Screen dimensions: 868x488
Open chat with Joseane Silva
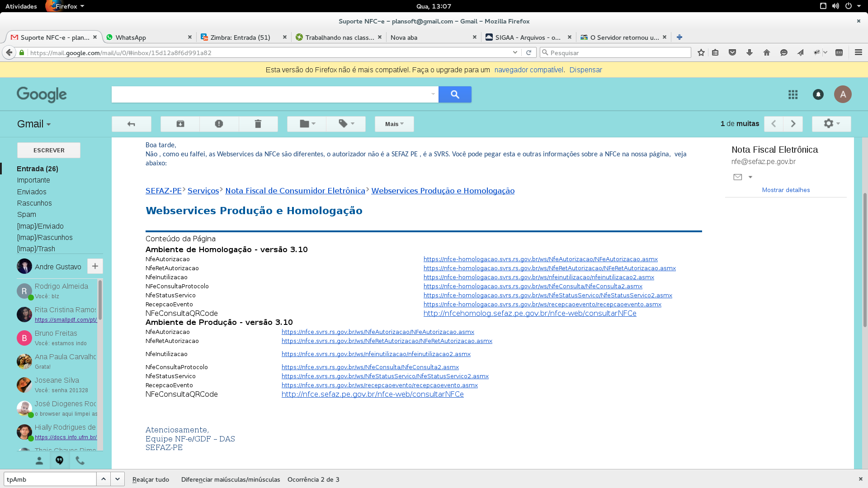[x=57, y=385]
